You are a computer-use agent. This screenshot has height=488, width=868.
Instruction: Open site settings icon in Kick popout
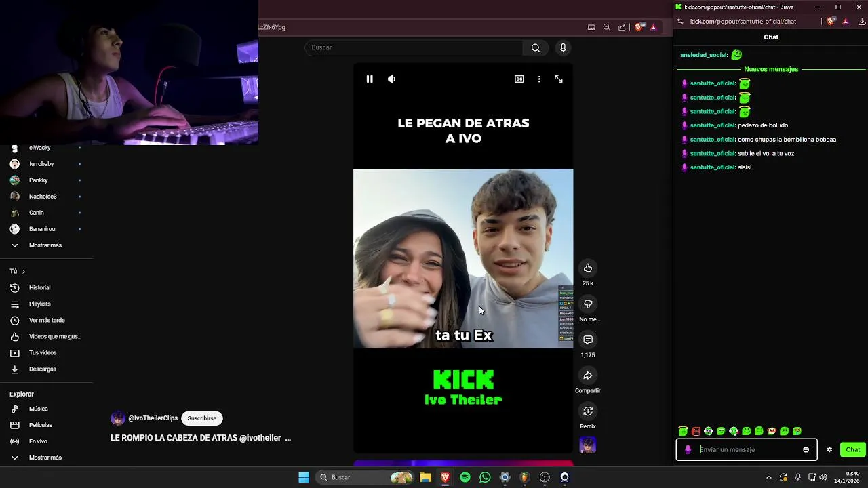pos(680,21)
